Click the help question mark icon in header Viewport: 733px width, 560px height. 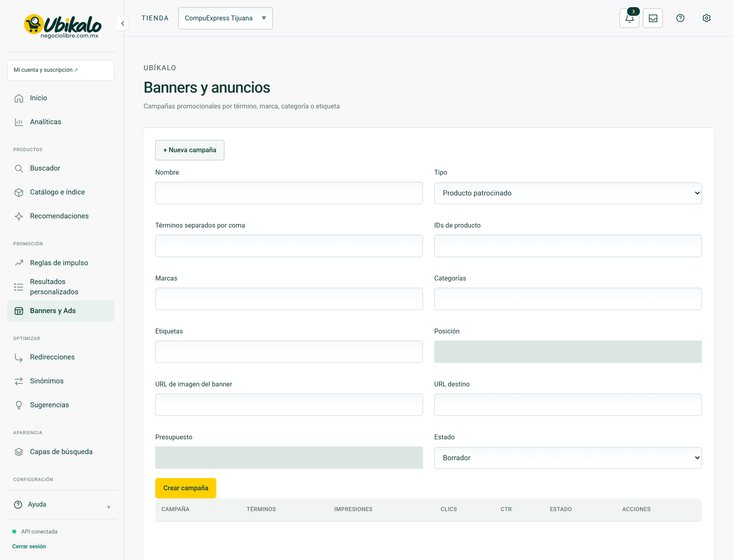[680, 18]
